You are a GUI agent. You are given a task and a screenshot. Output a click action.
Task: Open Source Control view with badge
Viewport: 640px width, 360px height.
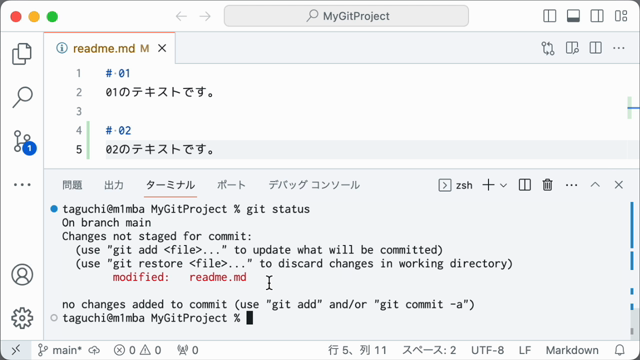click(x=24, y=142)
